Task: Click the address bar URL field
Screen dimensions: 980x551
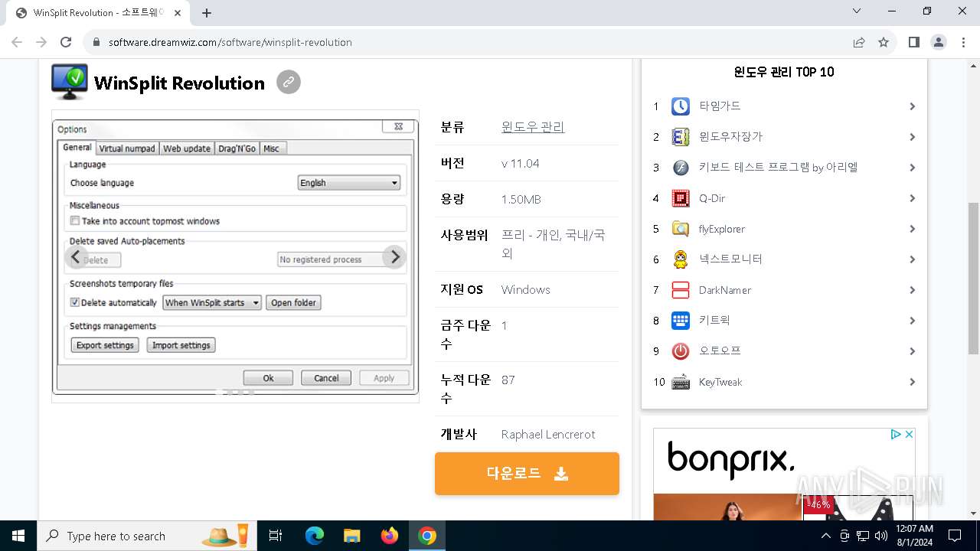Action: click(467, 42)
